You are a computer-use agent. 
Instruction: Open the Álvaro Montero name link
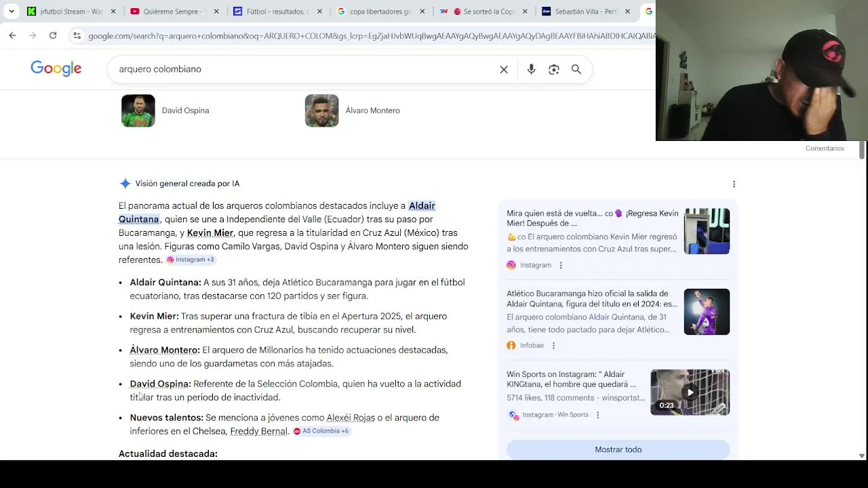pos(372,110)
